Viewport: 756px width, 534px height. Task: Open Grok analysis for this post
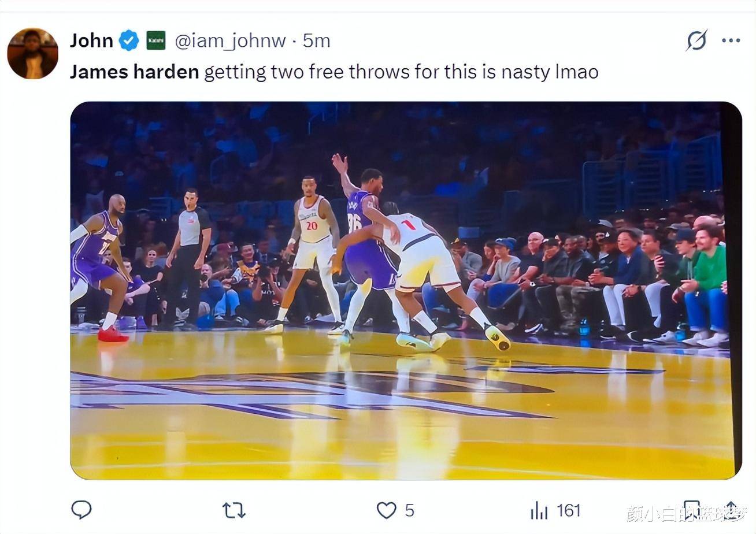click(697, 40)
